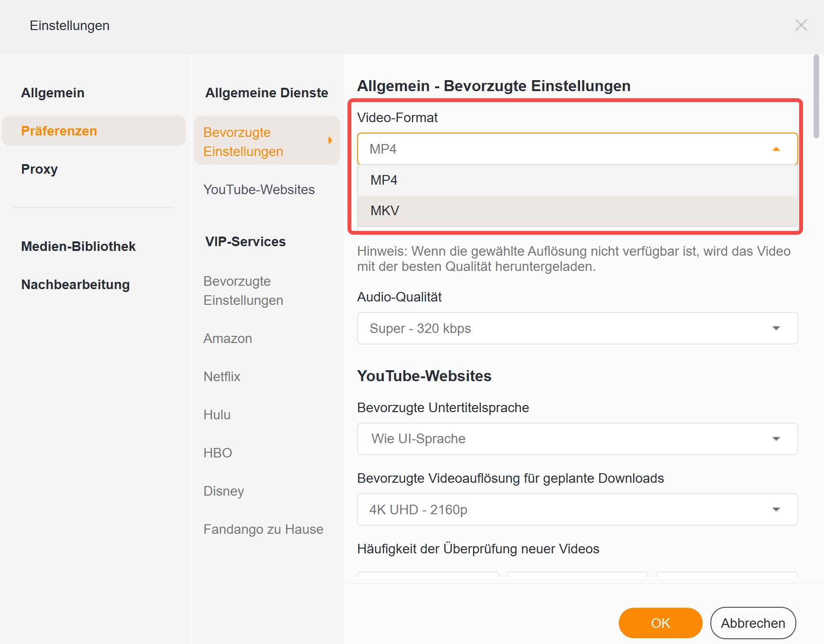The width and height of the screenshot is (824, 644).
Task: Expand the Bevorzugte Einstellungen arrow indicator
Action: 330,141
